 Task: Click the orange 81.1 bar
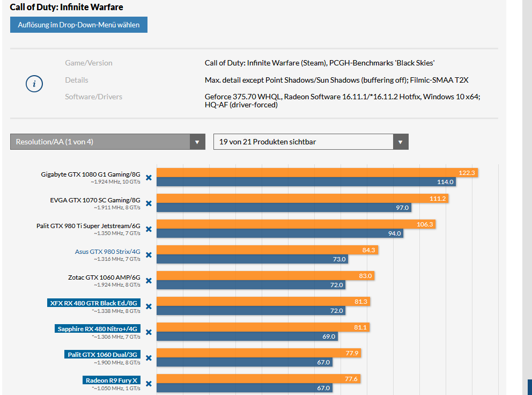coord(263,327)
